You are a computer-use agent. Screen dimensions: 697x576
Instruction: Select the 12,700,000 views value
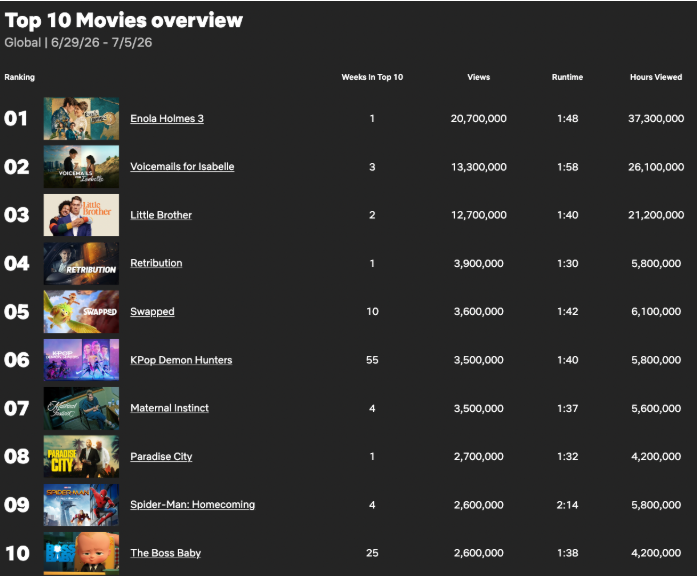(x=479, y=215)
